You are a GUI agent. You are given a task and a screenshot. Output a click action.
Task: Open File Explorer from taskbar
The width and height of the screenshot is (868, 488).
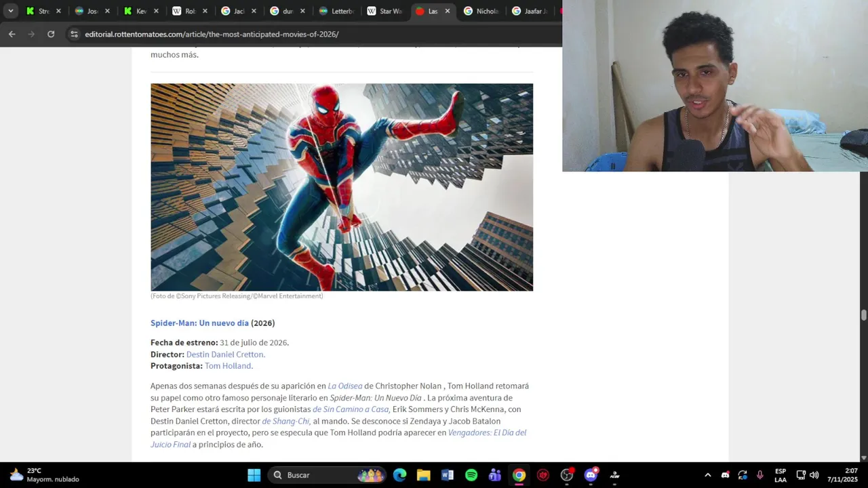[424, 475]
